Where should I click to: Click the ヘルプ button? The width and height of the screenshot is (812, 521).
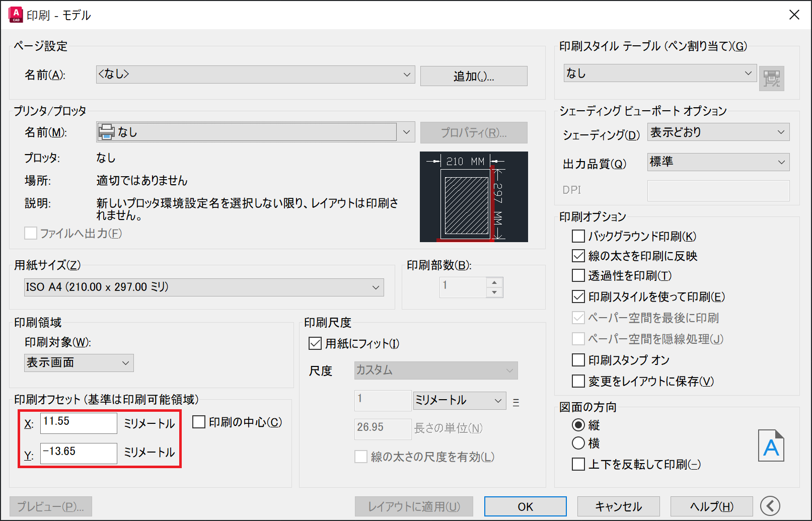[x=711, y=506]
